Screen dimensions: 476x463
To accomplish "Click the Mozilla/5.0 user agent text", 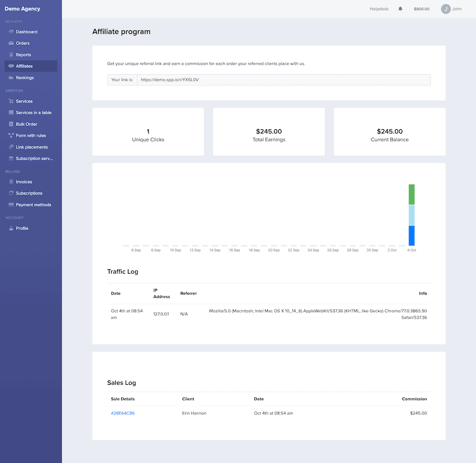I will click(318, 314).
